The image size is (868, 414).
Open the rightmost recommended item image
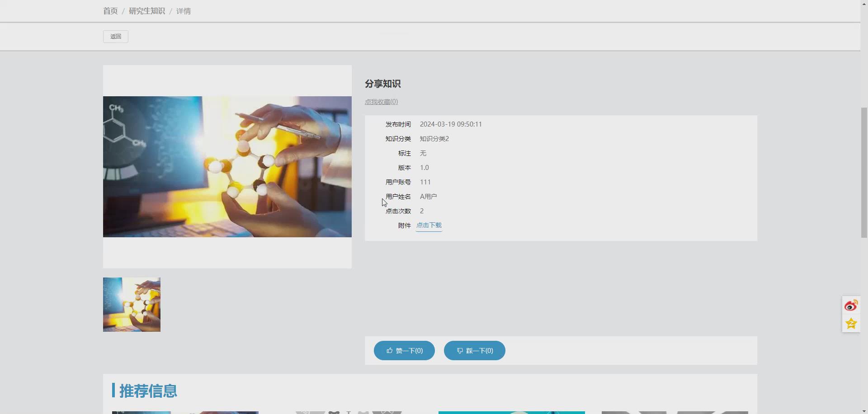point(675,412)
